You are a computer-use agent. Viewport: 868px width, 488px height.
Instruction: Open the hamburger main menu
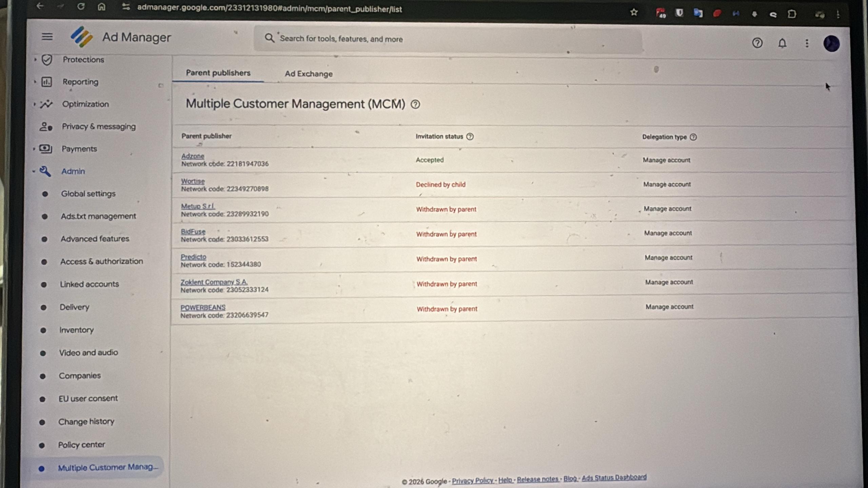tap(47, 36)
